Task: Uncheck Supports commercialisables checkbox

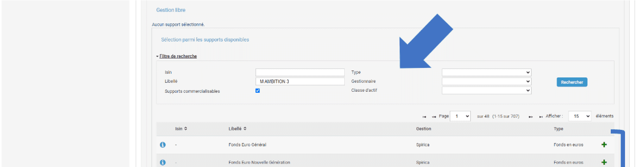Action: coord(258,91)
